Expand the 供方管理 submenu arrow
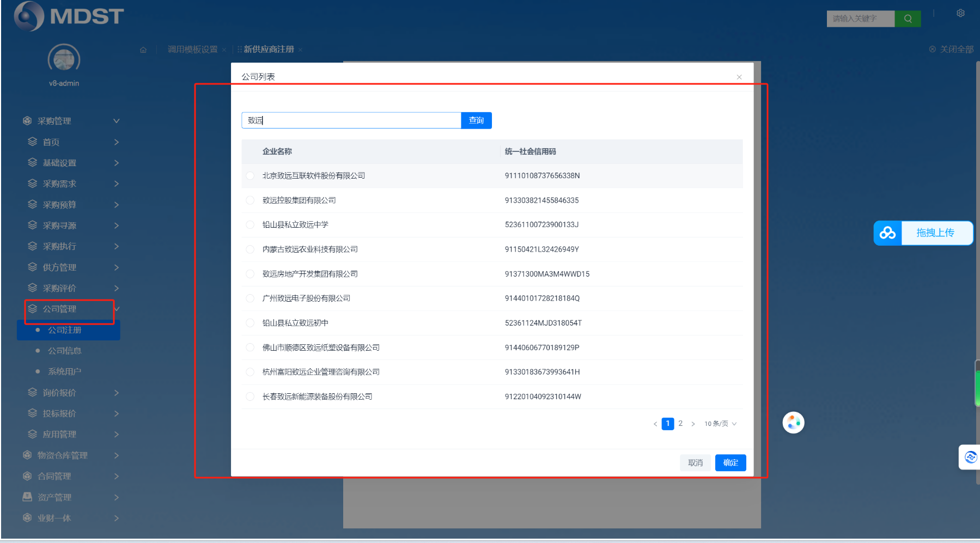The width and height of the screenshot is (980, 543). (x=116, y=267)
